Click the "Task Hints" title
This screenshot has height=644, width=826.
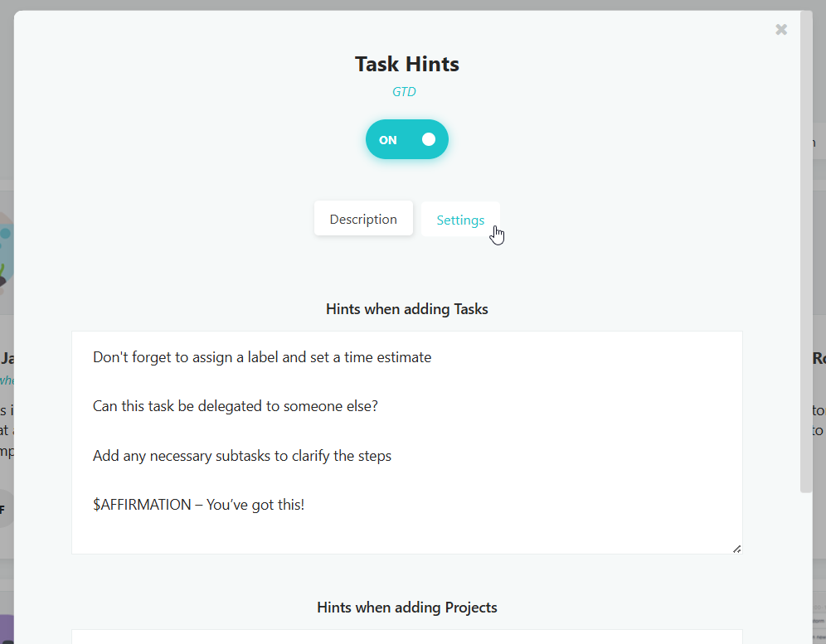(x=407, y=64)
